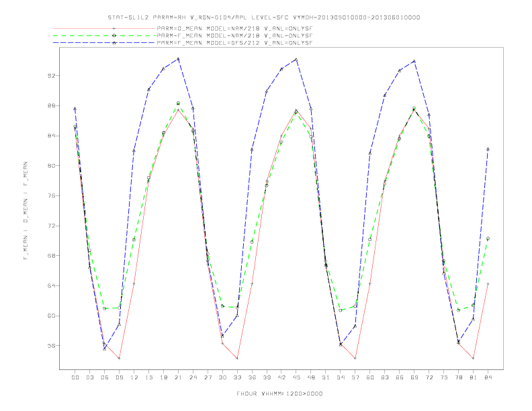
Task: Click the x-axis tick label 75
Action: [x=444, y=377]
